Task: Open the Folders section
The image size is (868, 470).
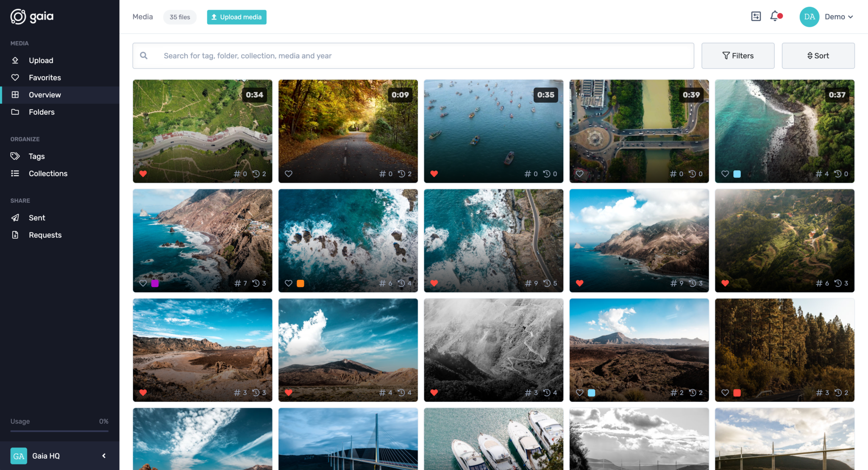Action: click(x=42, y=112)
